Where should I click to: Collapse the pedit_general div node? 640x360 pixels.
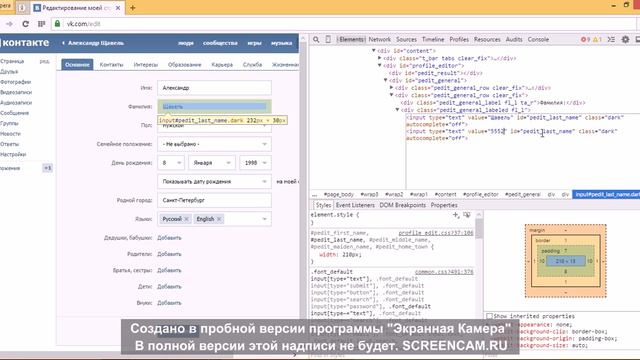tap(385, 80)
